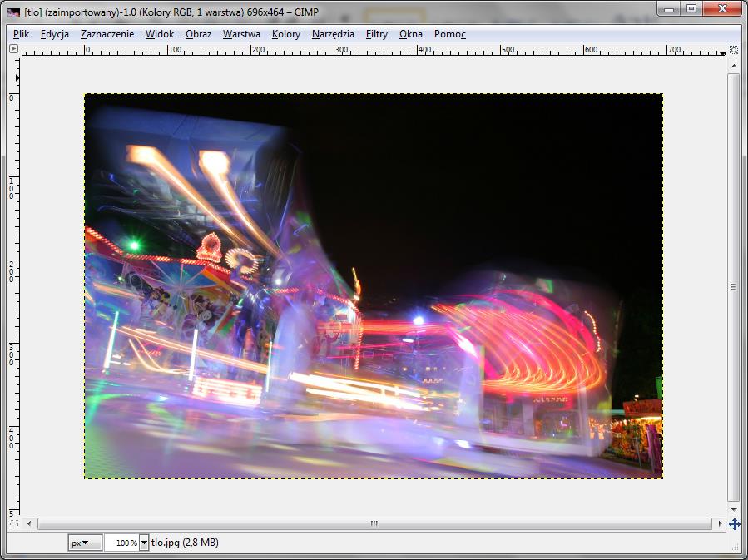Open the Kolory menu

pos(286,34)
